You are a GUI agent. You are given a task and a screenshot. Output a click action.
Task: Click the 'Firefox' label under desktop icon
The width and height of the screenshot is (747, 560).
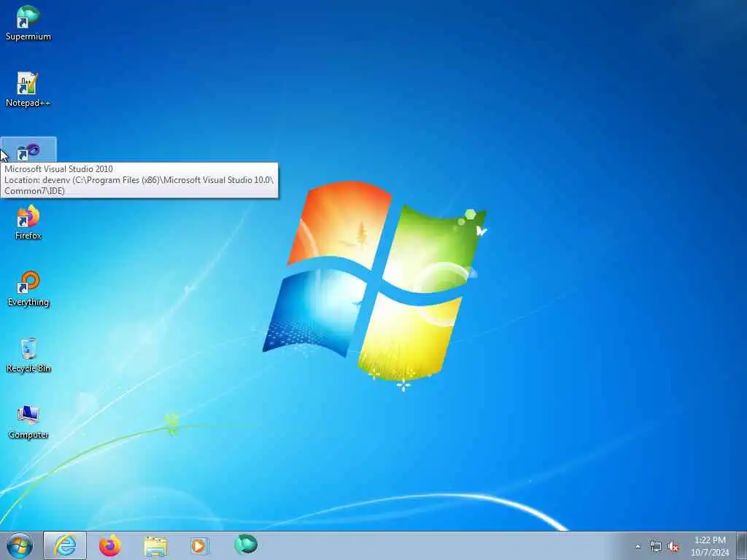click(x=28, y=236)
